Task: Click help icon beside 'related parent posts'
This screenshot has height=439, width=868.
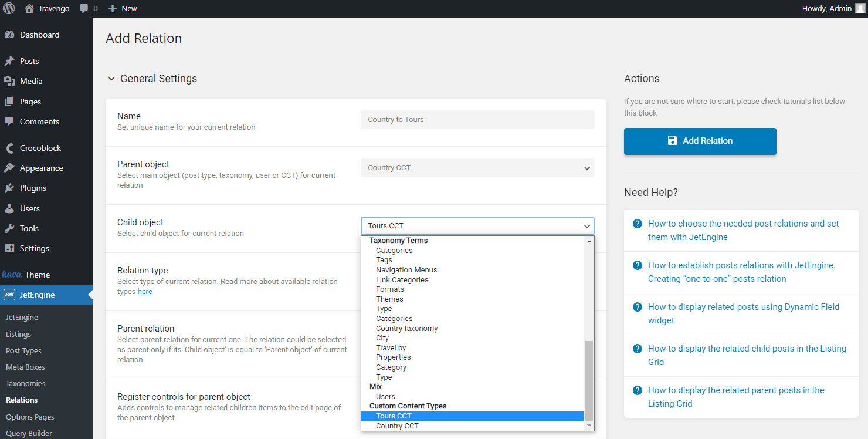Action: click(638, 390)
